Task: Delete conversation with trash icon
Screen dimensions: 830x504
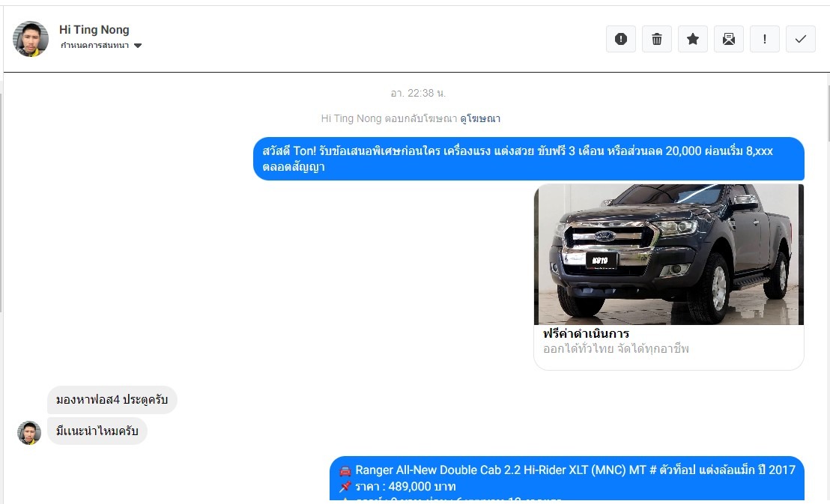Action: tap(656, 39)
